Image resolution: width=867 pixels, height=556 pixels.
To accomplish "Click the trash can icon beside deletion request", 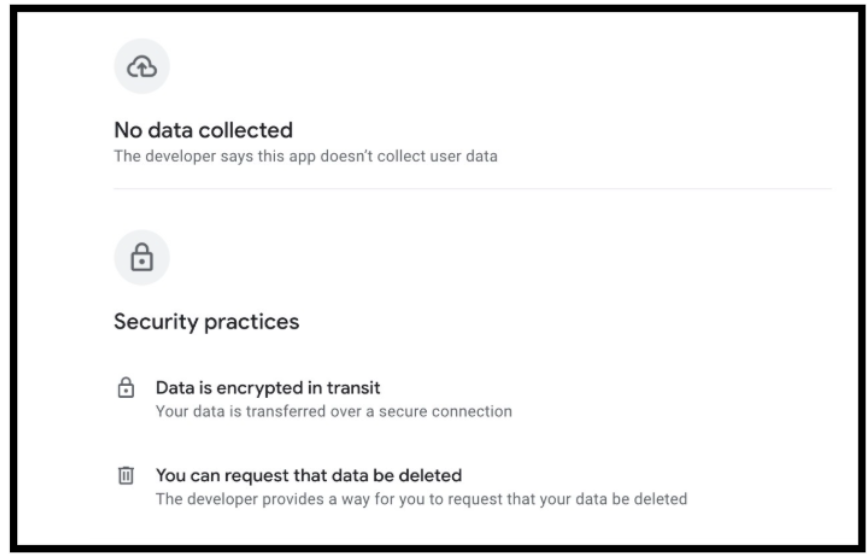I will coord(126,476).
